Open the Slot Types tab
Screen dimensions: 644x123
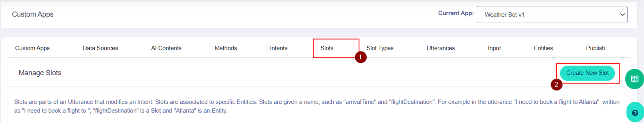pos(380,48)
